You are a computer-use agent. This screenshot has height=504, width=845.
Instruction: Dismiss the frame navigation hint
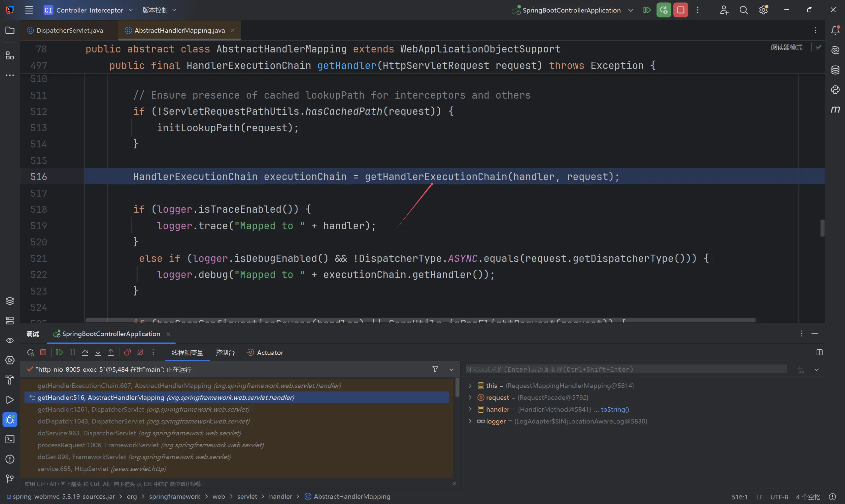pyautogui.click(x=454, y=484)
